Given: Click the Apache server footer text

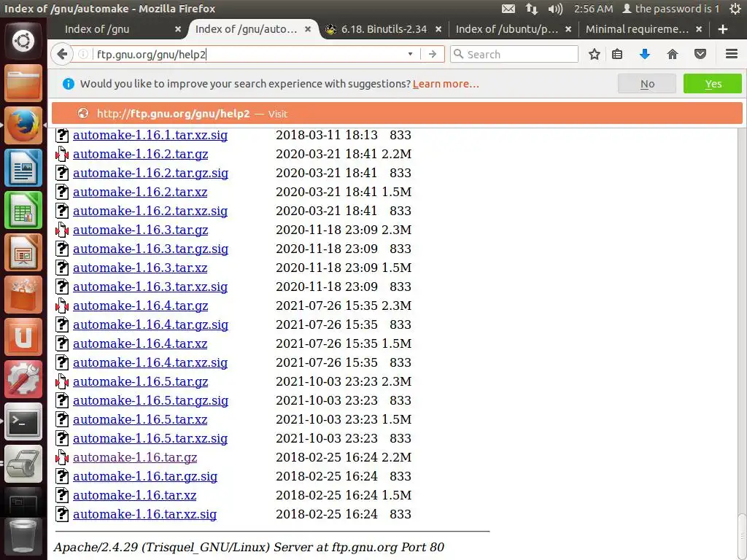Looking at the screenshot, I should [x=249, y=547].
